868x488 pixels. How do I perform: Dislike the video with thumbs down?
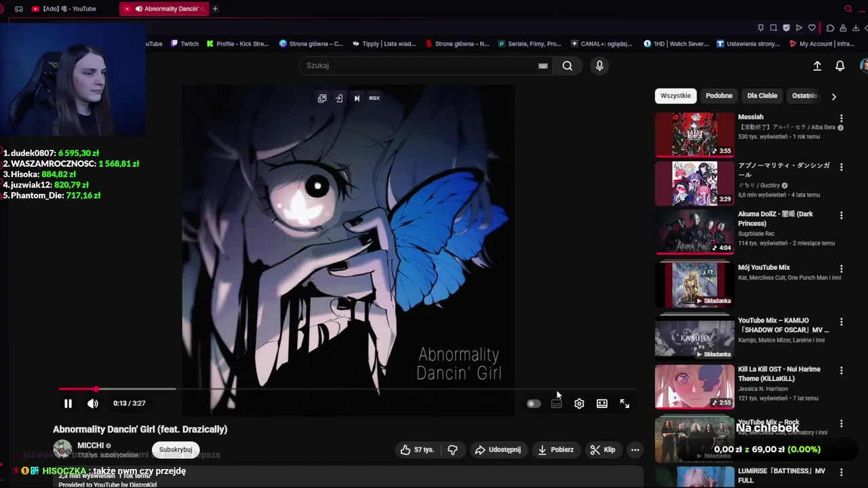pos(453,449)
